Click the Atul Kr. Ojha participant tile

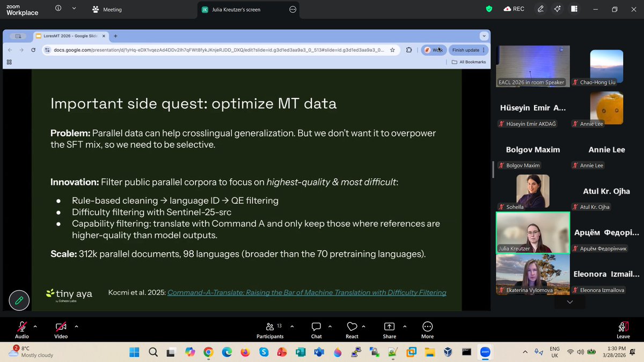pos(606,190)
